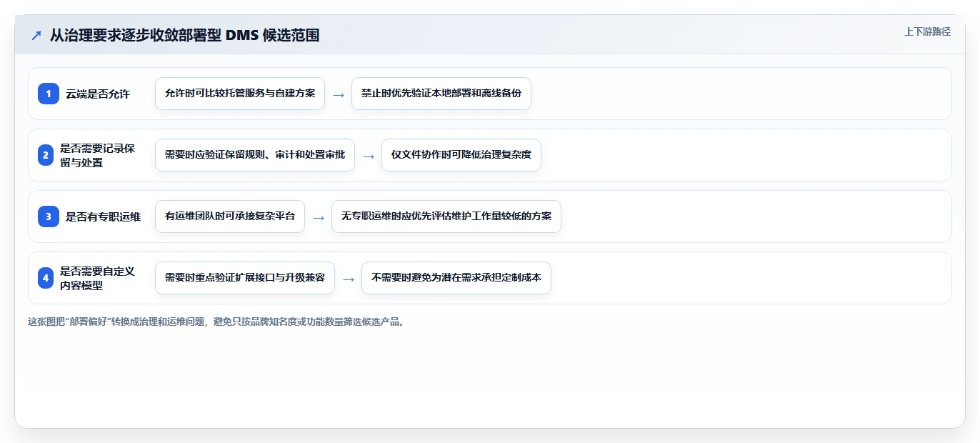Choose 仅文件协作时可降低治理复杂度 box

pos(461,155)
